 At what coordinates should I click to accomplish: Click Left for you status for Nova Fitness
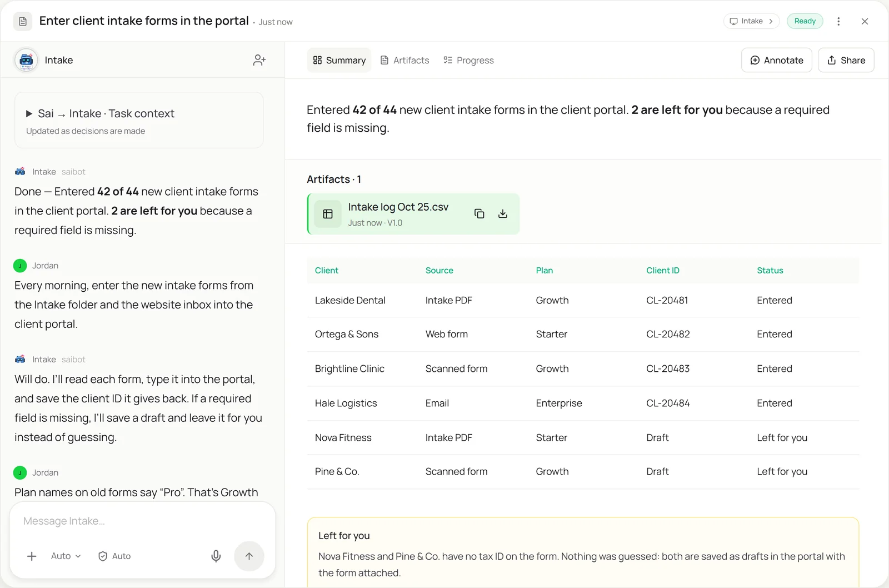click(x=782, y=438)
